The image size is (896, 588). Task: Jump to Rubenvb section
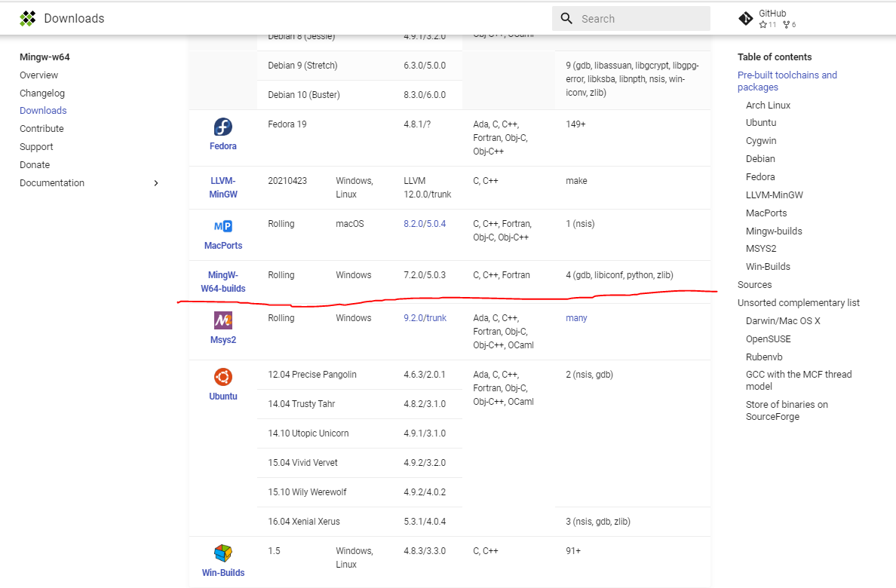pyautogui.click(x=764, y=357)
